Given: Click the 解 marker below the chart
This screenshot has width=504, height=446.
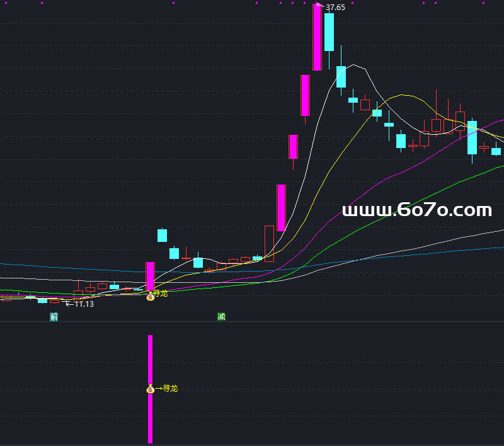Looking at the screenshot, I should click(x=54, y=317).
